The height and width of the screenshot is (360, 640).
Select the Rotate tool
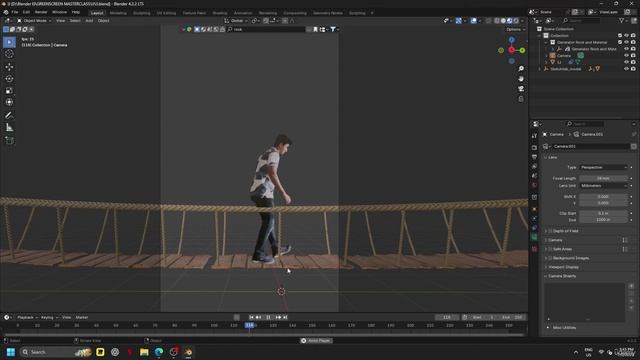tap(9, 78)
